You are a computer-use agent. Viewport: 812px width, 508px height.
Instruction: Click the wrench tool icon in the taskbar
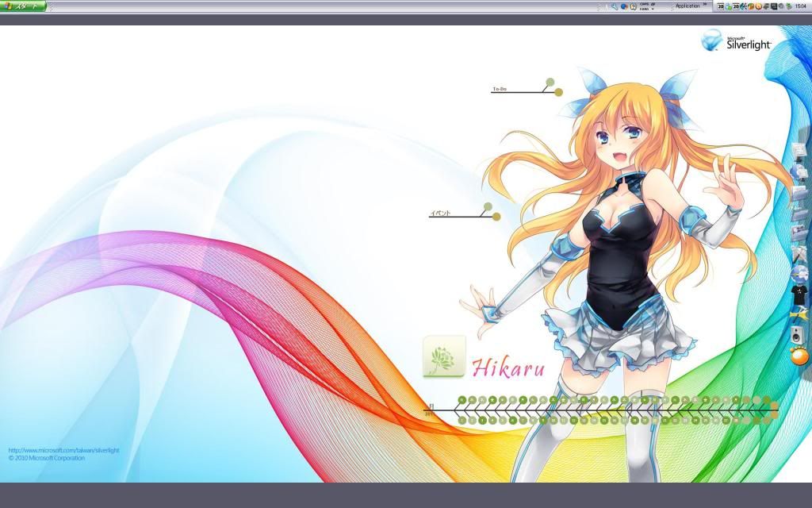615,6
